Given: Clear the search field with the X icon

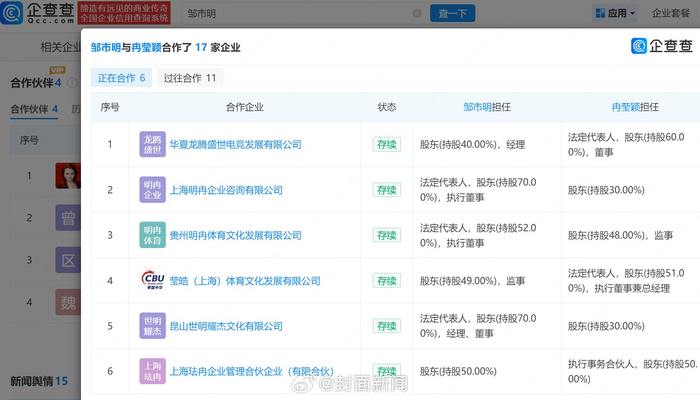Looking at the screenshot, I should click(x=417, y=13).
